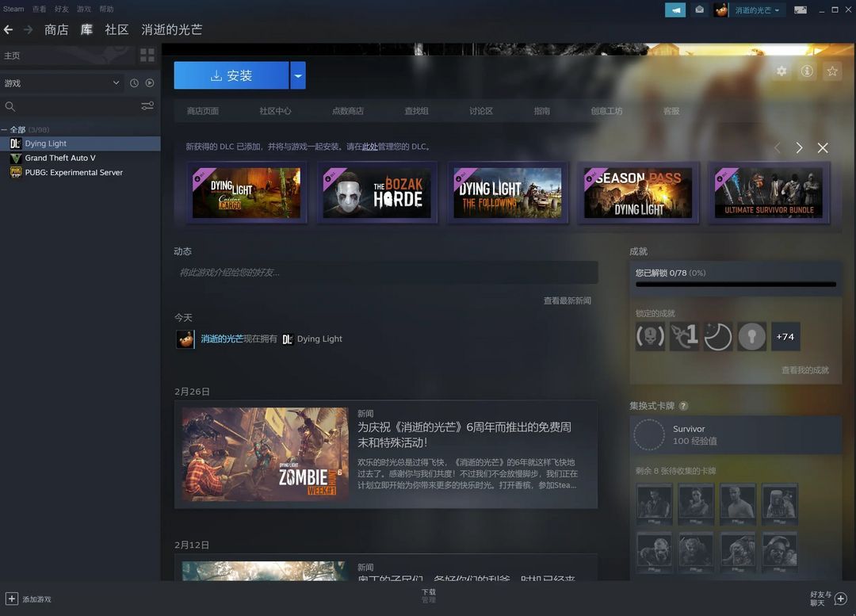The height and width of the screenshot is (616, 856).
Task: Open the envelope inbox icon
Action: pyautogui.click(x=699, y=10)
